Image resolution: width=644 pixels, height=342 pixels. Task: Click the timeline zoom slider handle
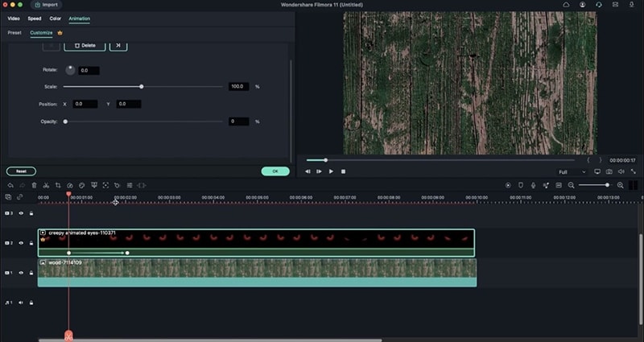[607, 186]
